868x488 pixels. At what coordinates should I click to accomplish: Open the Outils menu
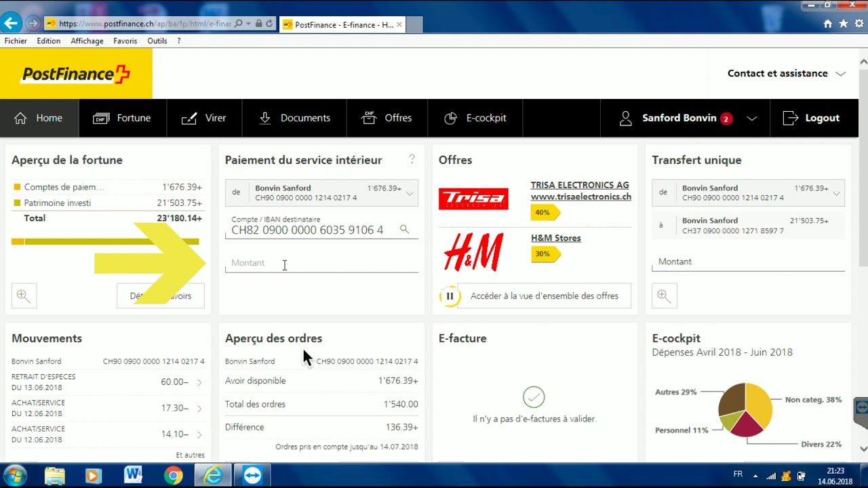tap(157, 41)
